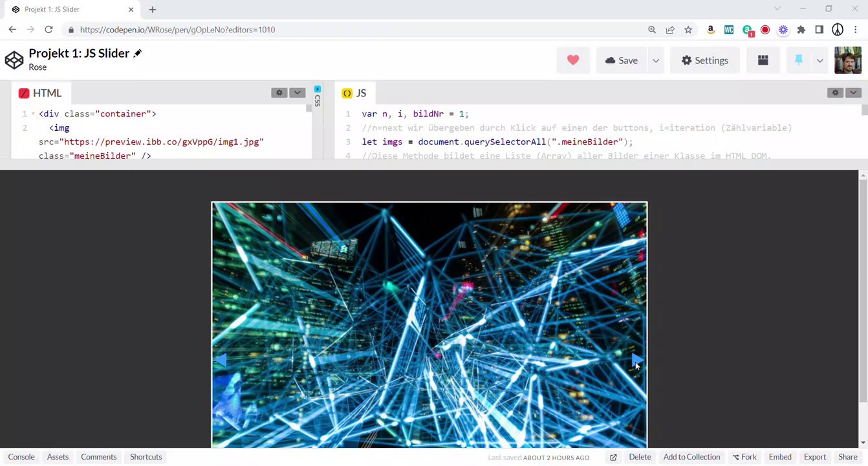Open Embed options

tap(780, 457)
